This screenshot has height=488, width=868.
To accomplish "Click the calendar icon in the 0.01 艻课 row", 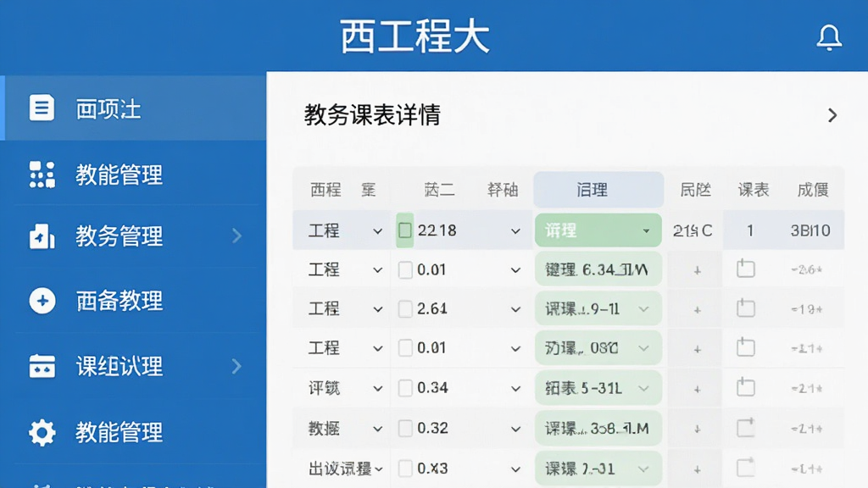I will tap(746, 347).
